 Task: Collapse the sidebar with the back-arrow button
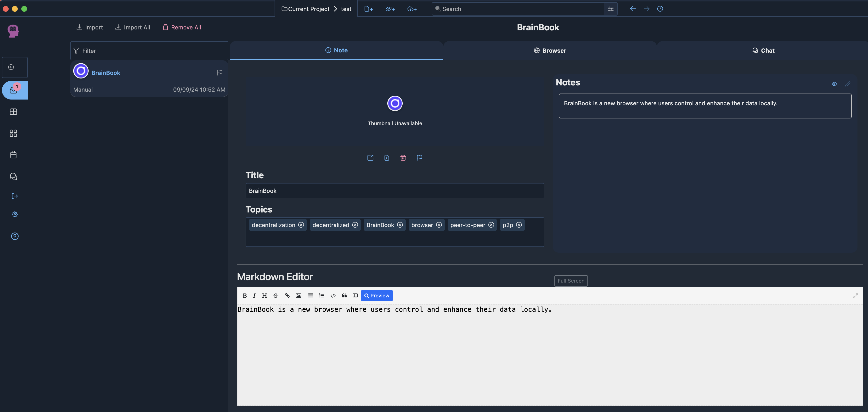tap(11, 67)
